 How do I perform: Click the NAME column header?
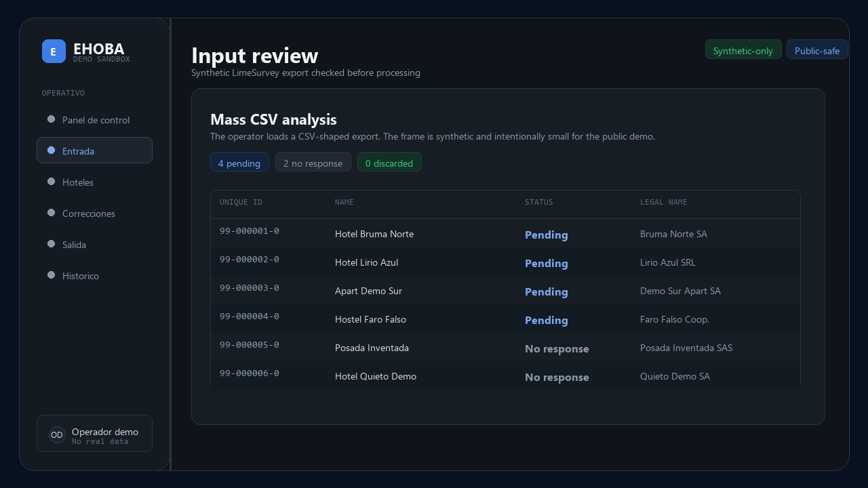344,203
